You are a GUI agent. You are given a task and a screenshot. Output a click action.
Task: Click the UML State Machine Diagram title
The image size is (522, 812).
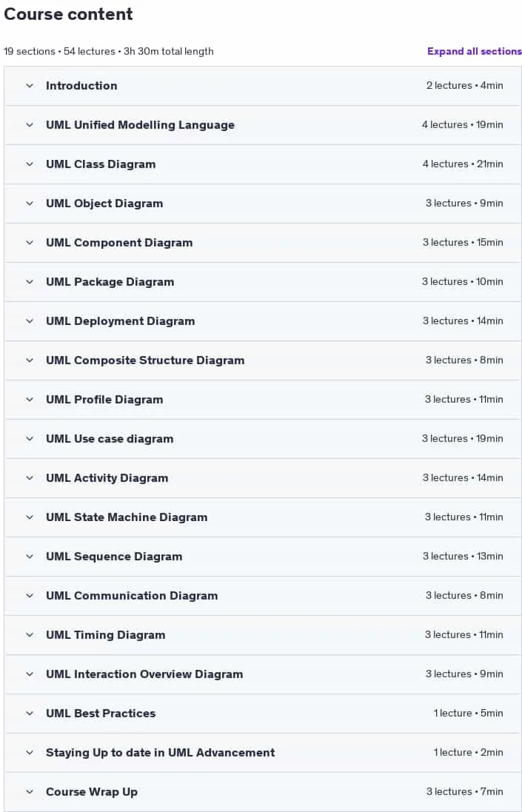127,517
